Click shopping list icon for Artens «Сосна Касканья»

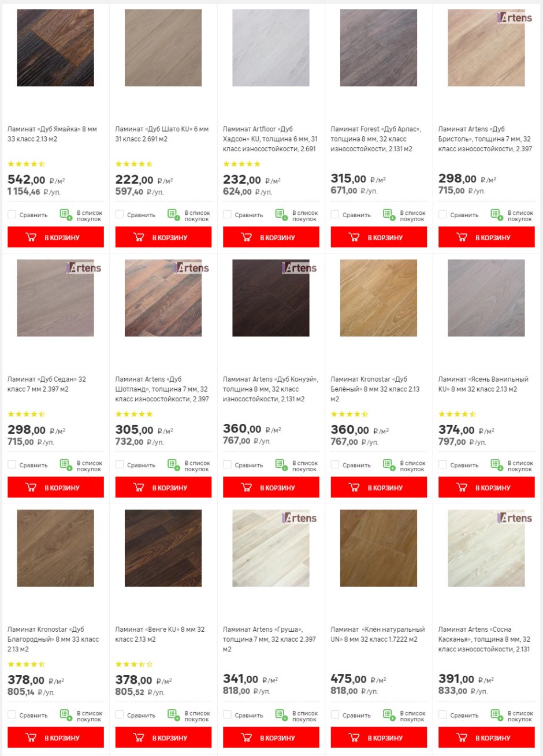[x=497, y=715]
